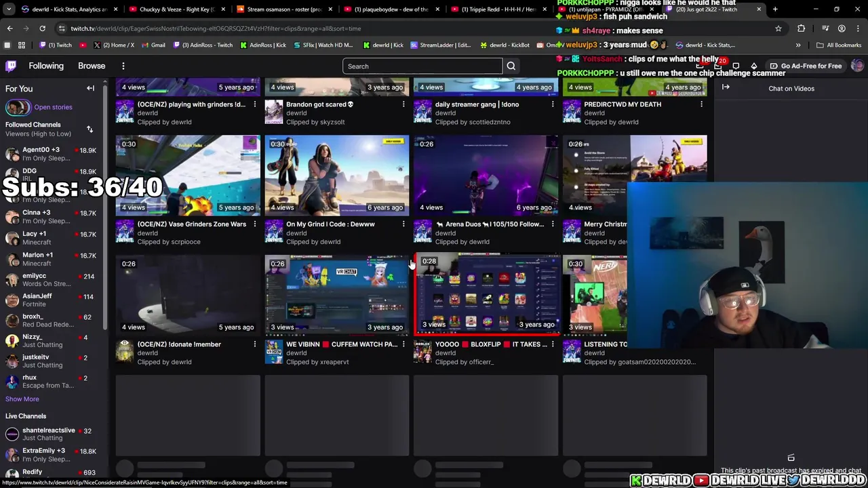
Task: Open options for 'Brandon got scared' clip
Action: point(403,104)
